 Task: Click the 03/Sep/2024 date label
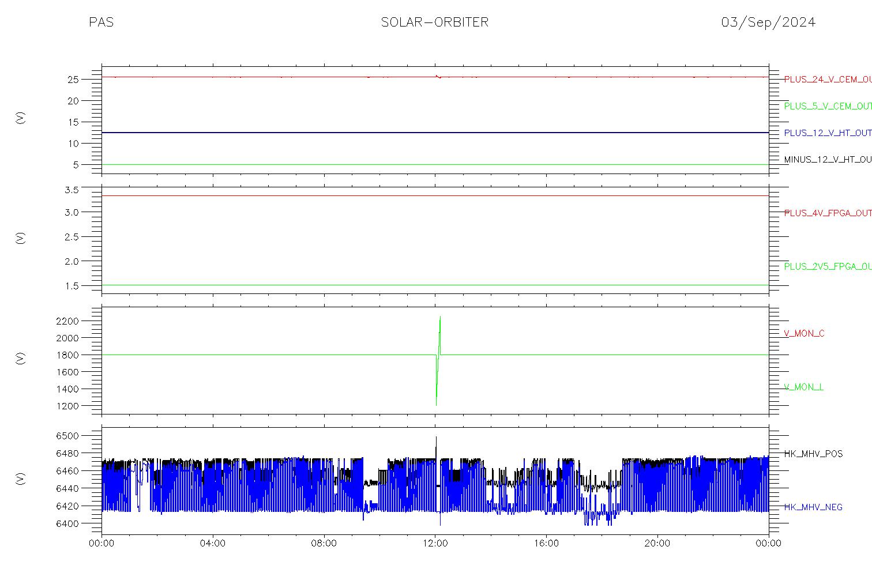click(768, 22)
